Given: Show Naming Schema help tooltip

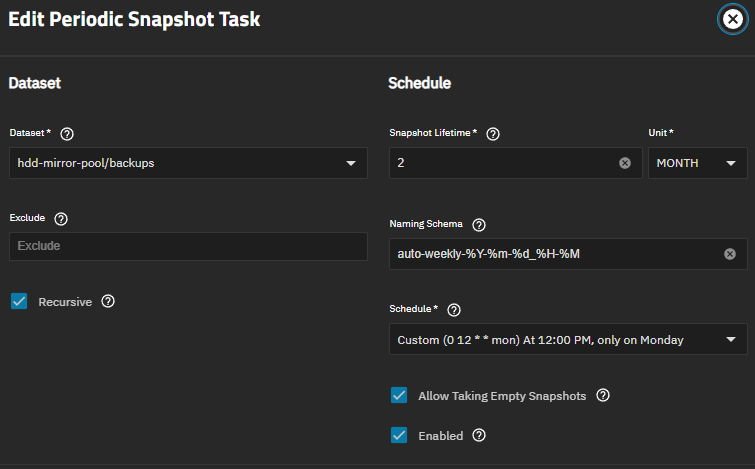Looking at the screenshot, I should pos(479,225).
